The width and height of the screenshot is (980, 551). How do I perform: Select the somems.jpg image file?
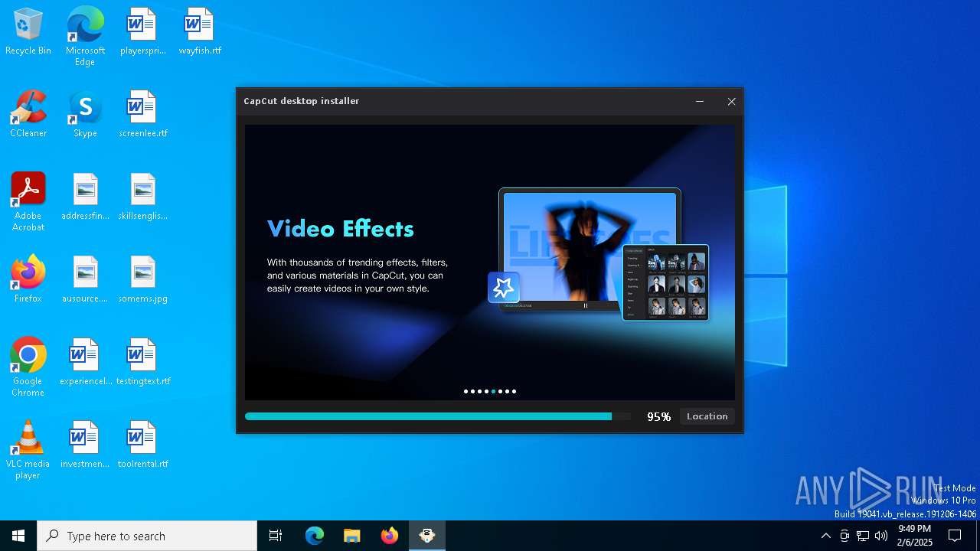click(x=142, y=279)
